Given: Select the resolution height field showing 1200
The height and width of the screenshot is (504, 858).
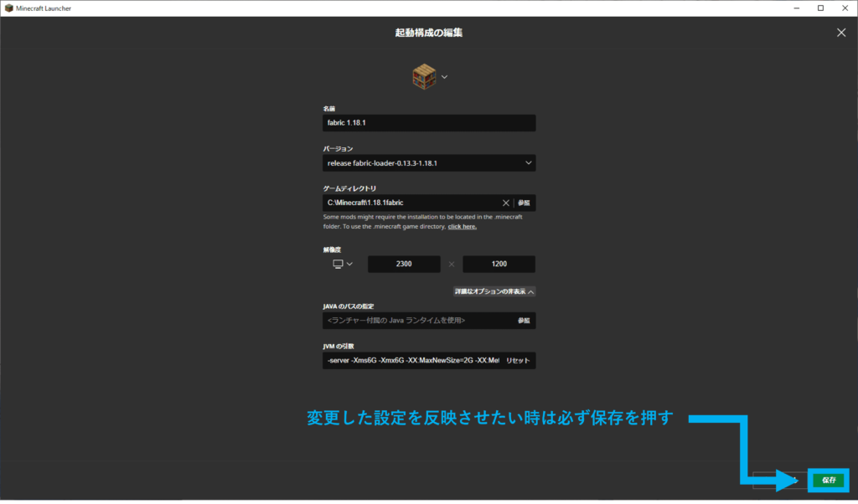Looking at the screenshot, I should [x=499, y=264].
